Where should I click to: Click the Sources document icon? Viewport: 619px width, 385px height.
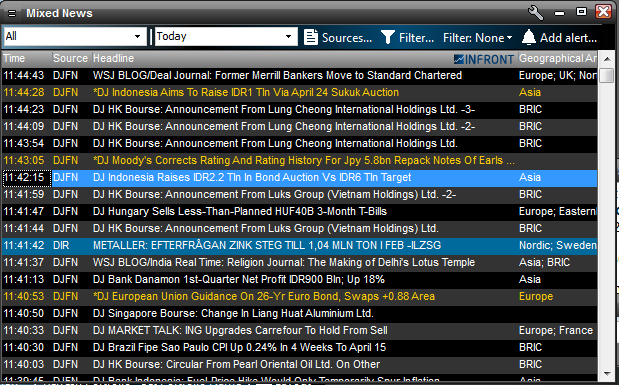pyautogui.click(x=311, y=38)
